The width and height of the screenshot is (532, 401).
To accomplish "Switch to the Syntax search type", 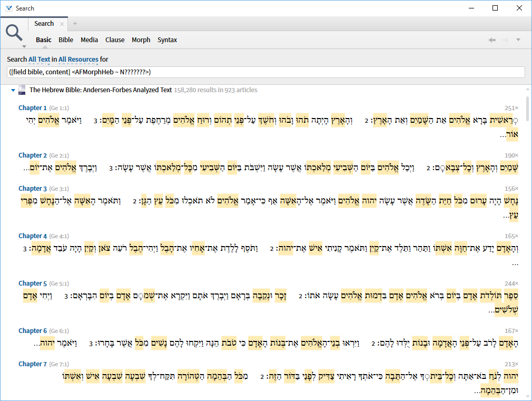I will [x=167, y=40].
